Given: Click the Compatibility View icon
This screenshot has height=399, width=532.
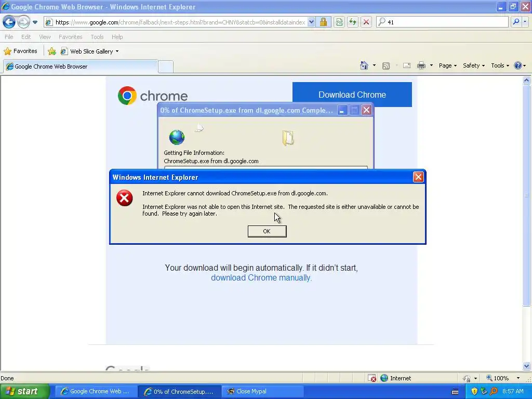Looking at the screenshot, I should point(339,22).
